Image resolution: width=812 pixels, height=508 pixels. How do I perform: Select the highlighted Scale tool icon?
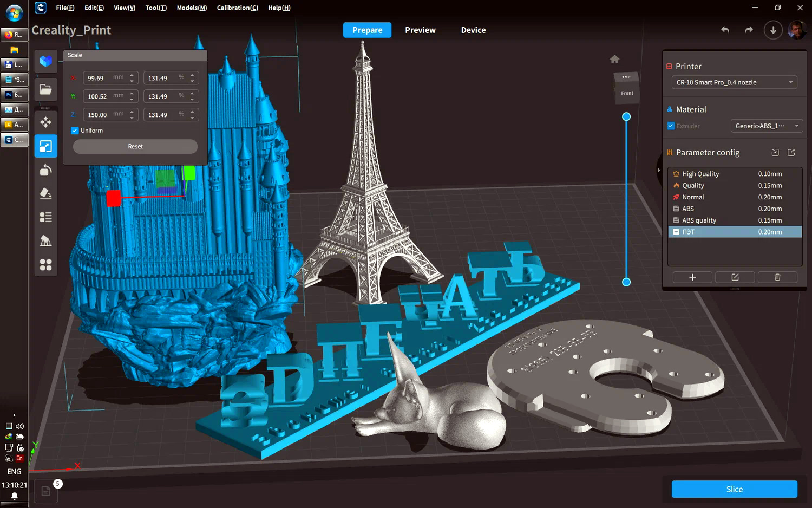pos(46,146)
